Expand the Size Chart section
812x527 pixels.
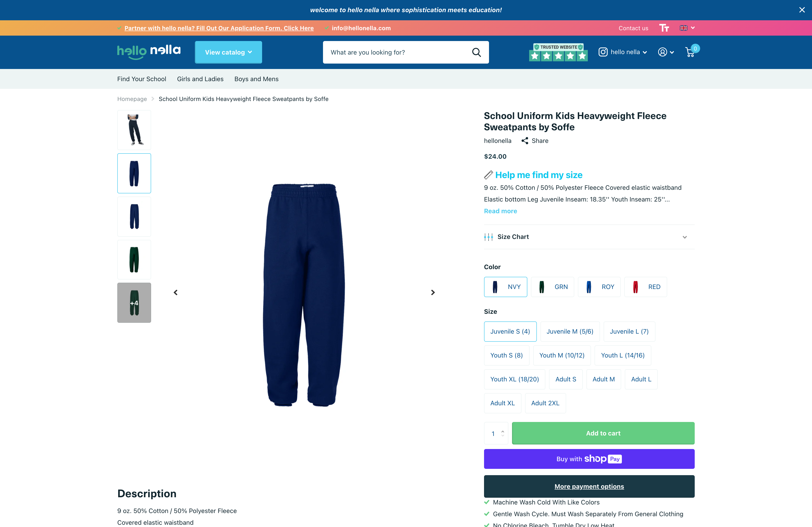coord(589,237)
